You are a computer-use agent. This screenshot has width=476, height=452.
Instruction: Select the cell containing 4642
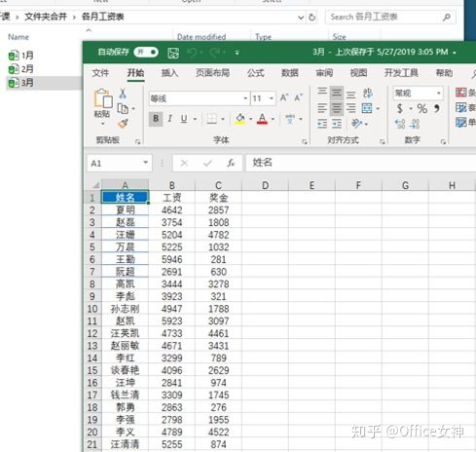[172, 210]
